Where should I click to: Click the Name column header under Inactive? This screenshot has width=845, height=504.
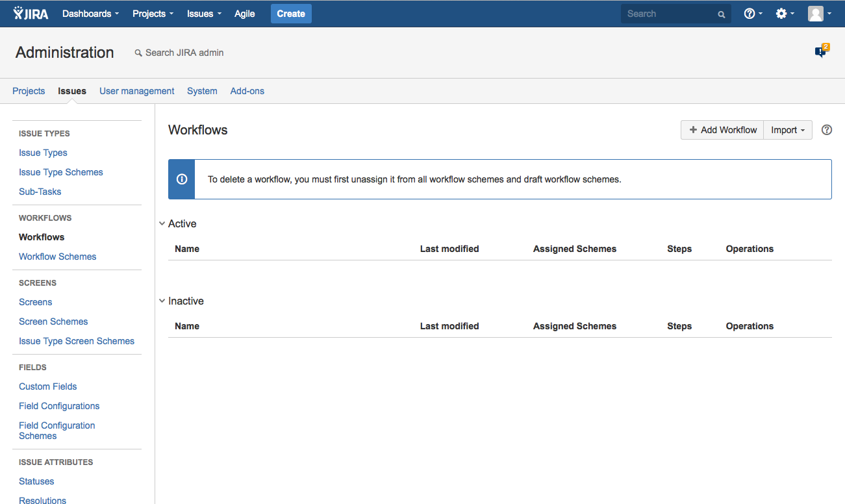pos(187,326)
